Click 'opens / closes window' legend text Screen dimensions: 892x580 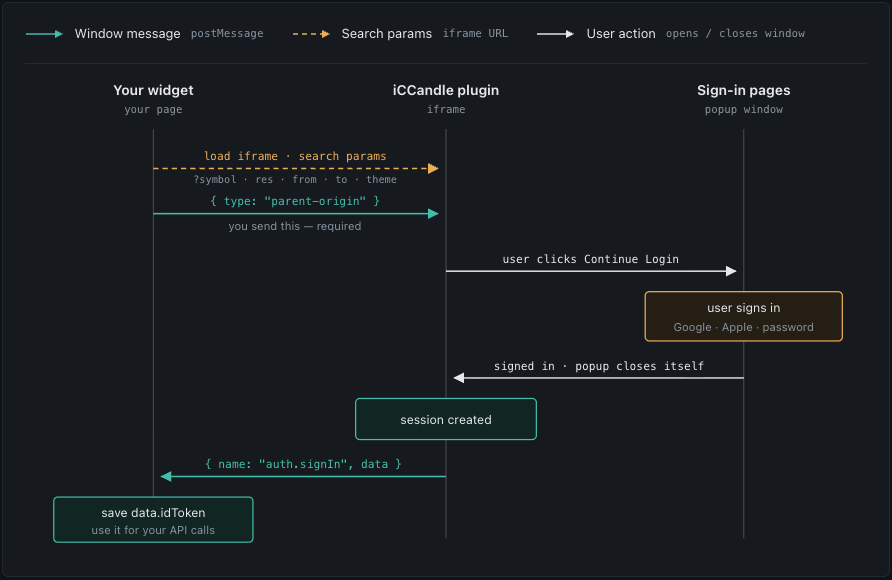point(735,34)
